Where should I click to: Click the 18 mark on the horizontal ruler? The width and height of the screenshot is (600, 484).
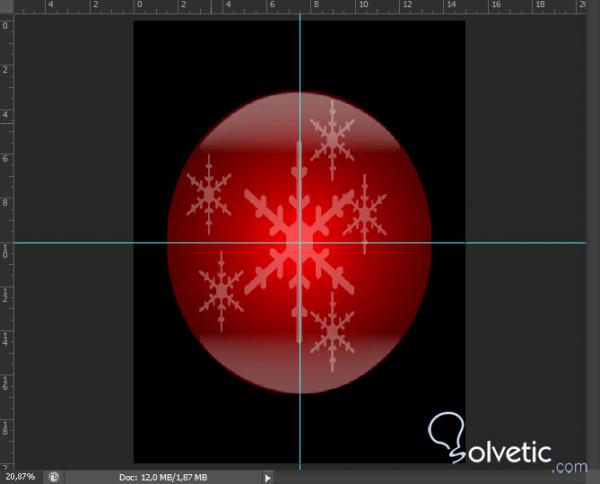click(x=540, y=5)
